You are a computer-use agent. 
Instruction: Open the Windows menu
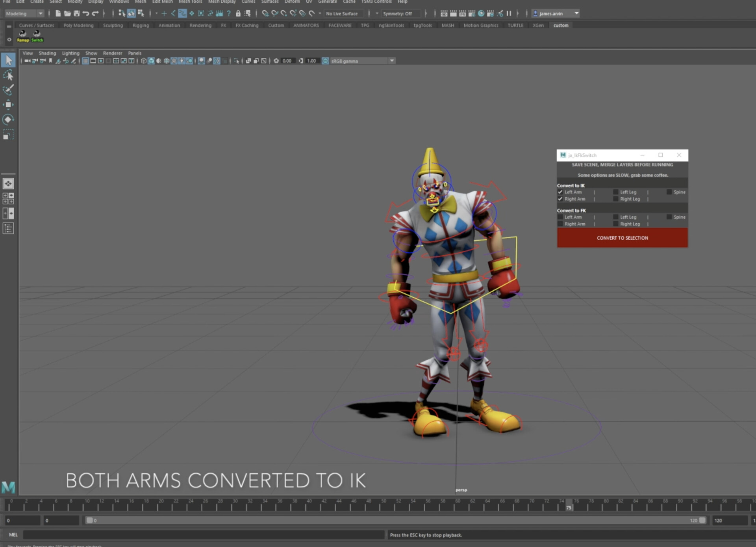coord(119,2)
